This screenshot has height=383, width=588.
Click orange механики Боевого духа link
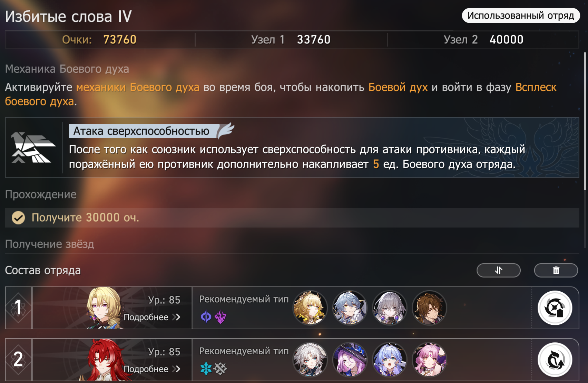coord(138,87)
